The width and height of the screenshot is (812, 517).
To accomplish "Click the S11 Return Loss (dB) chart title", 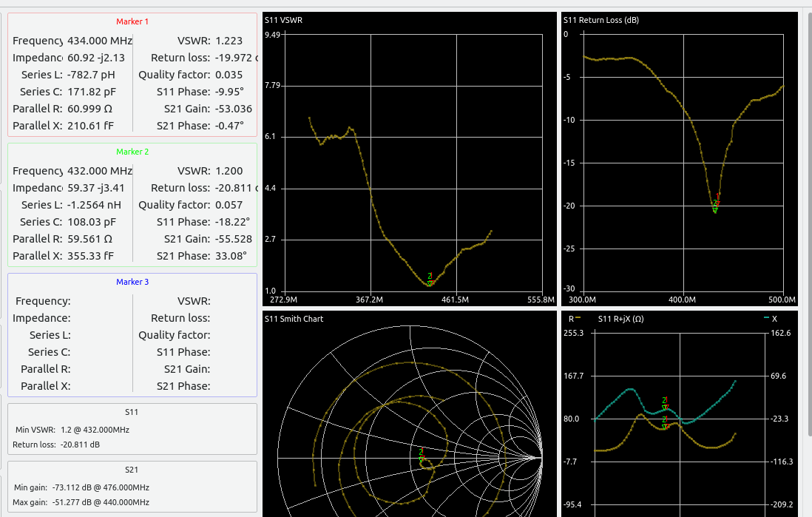I will [600, 20].
